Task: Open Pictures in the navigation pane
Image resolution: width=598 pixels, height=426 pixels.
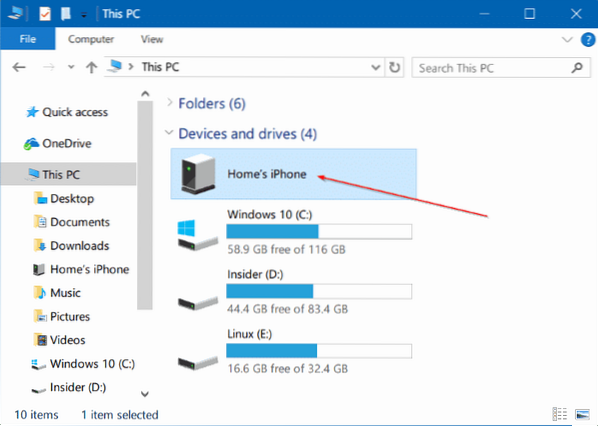Action: 70,317
